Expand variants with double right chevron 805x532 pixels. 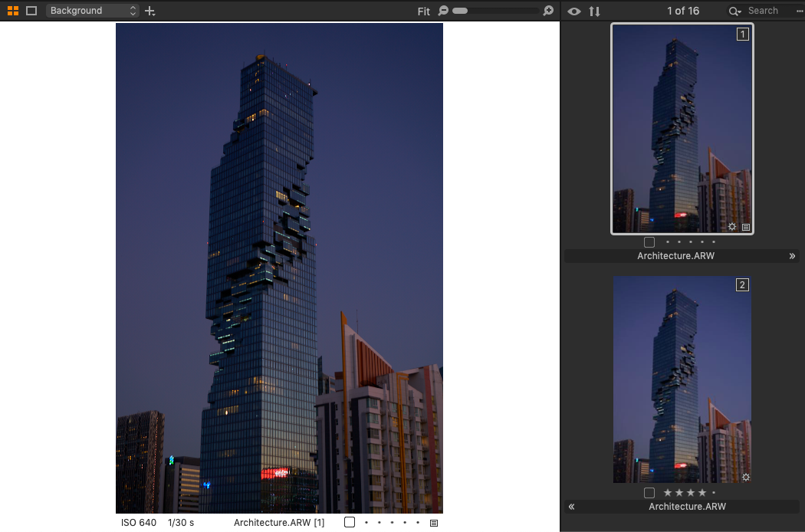(x=792, y=256)
